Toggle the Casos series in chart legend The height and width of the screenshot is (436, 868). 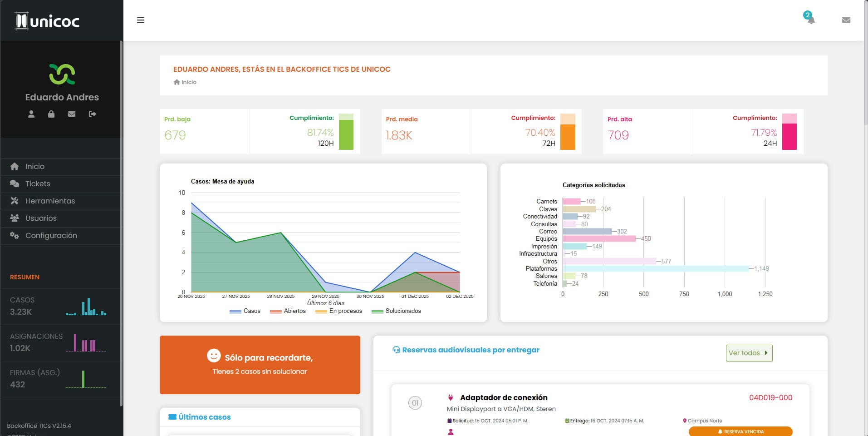[245, 311]
